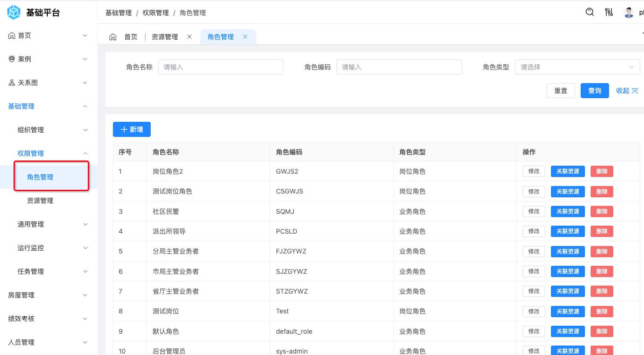
Task: Click the 关系图 hierarchy icon in sidebar
Action: coord(12,83)
